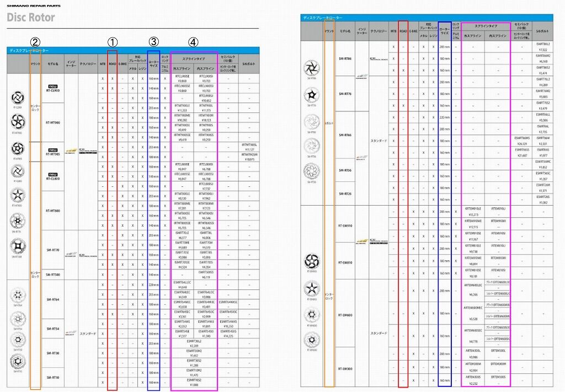Viewport: 565px width, 392px height.
Task: Click the RT-MT800 rotor picture
Action: pyautogui.click(x=17, y=196)
